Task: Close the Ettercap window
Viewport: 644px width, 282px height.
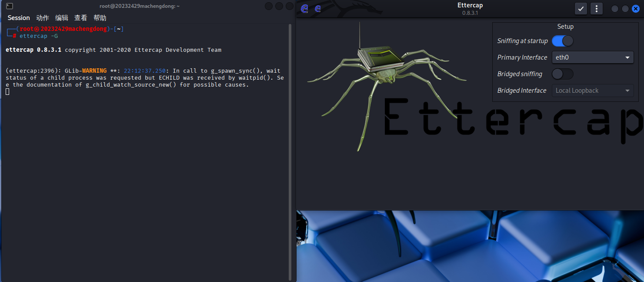Action: pyautogui.click(x=636, y=9)
